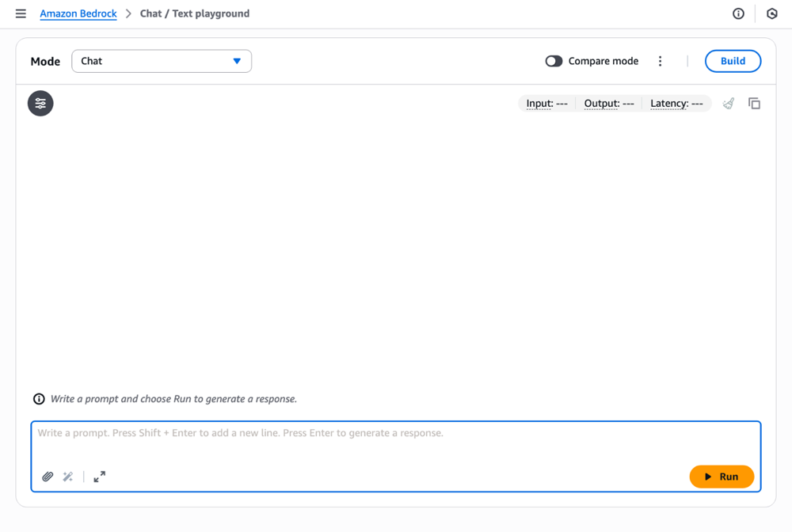Click the copy icon beside latency metrics
The width and height of the screenshot is (792, 532).
754,104
